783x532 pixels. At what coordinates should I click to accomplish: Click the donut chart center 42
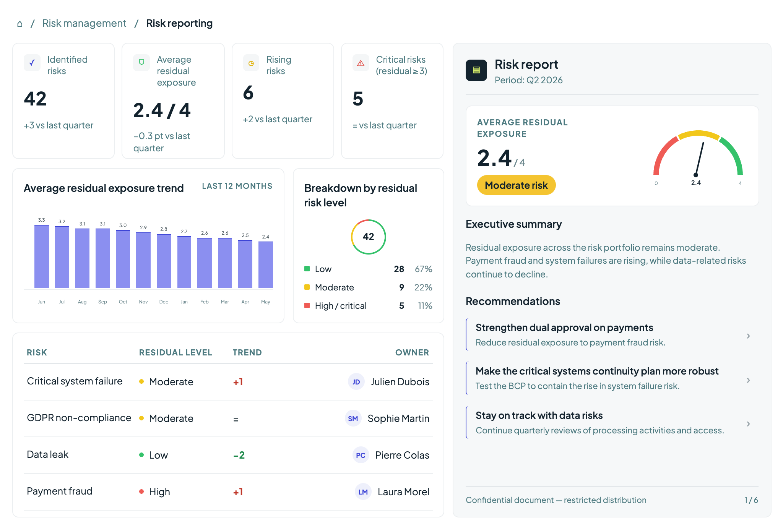[369, 237]
